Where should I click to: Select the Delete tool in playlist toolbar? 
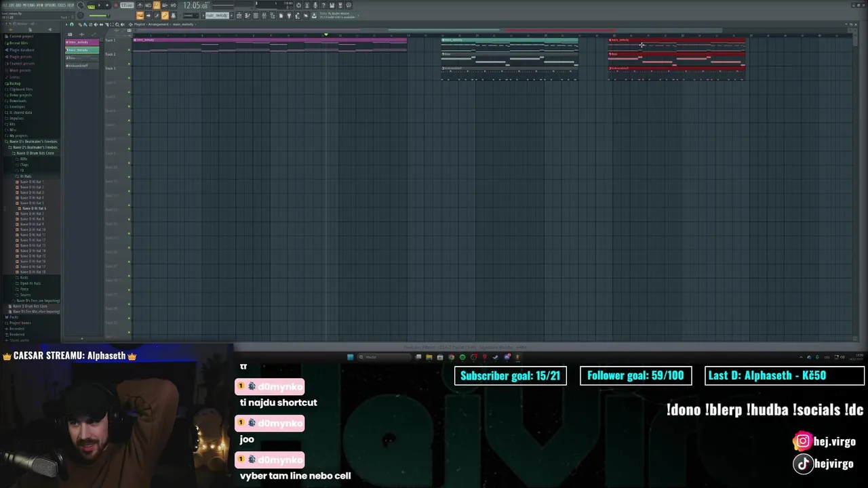point(90,24)
